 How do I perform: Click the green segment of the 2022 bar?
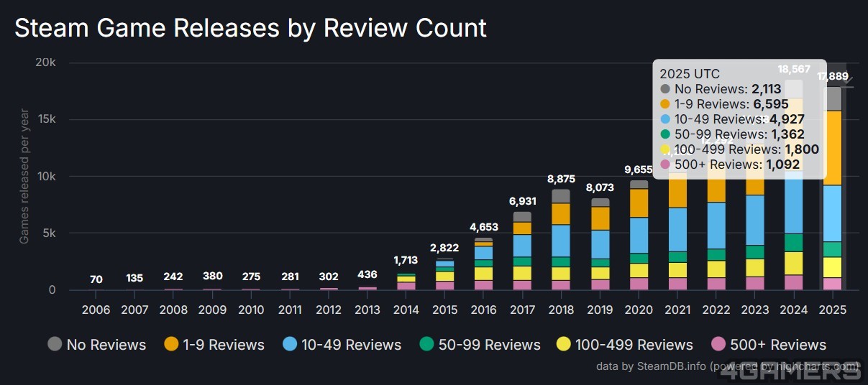[716, 254]
